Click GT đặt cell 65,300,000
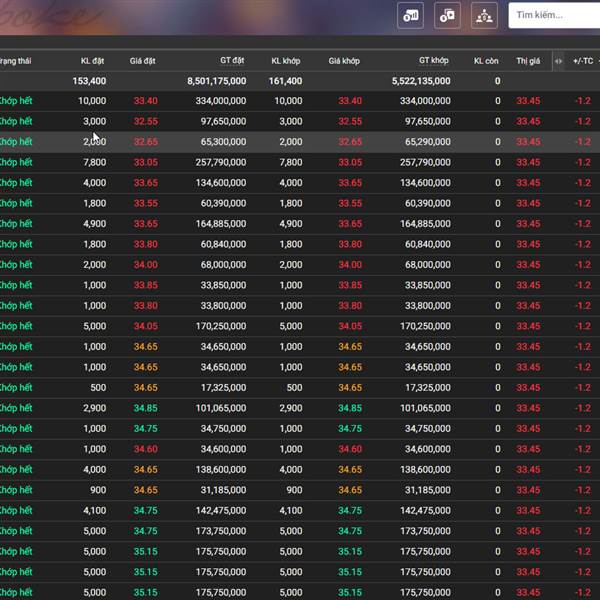 [223, 142]
